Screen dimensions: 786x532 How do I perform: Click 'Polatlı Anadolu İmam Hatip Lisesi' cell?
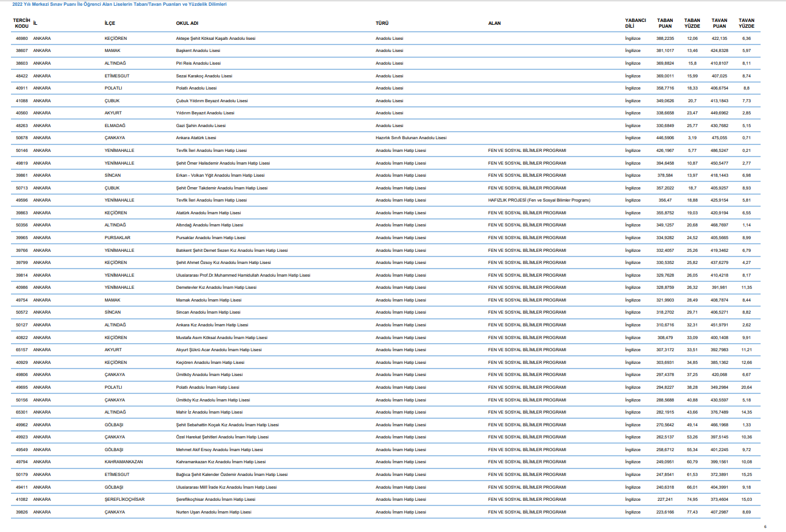207,388
